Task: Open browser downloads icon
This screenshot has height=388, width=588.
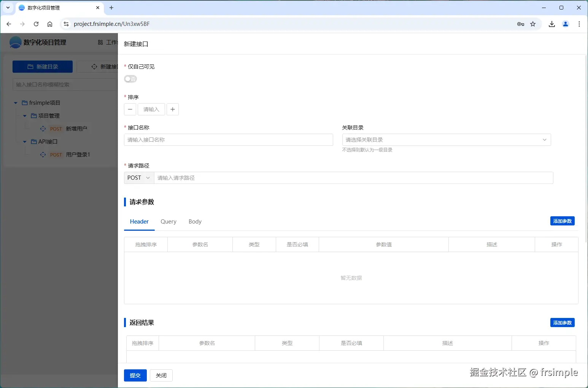Action: click(551, 24)
